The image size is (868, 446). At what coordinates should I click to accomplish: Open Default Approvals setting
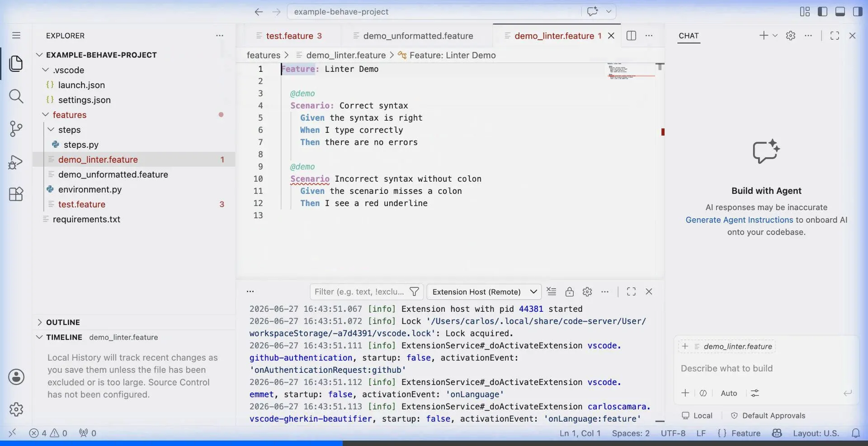pyautogui.click(x=768, y=415)
